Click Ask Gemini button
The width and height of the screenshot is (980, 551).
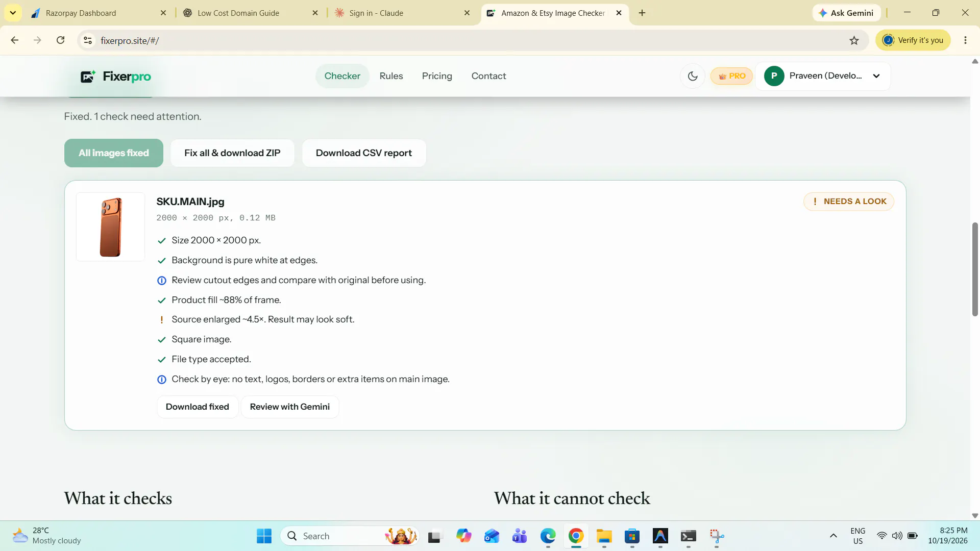point(846,13)
